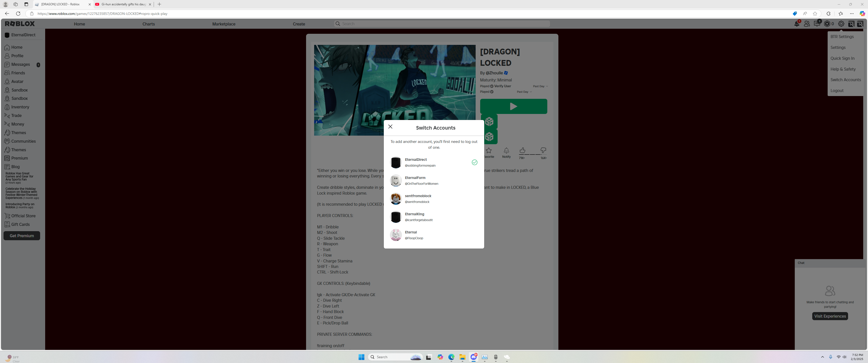Select BTR Settings from the gear menu
This screenshot has height=363, width=868.
842,37
